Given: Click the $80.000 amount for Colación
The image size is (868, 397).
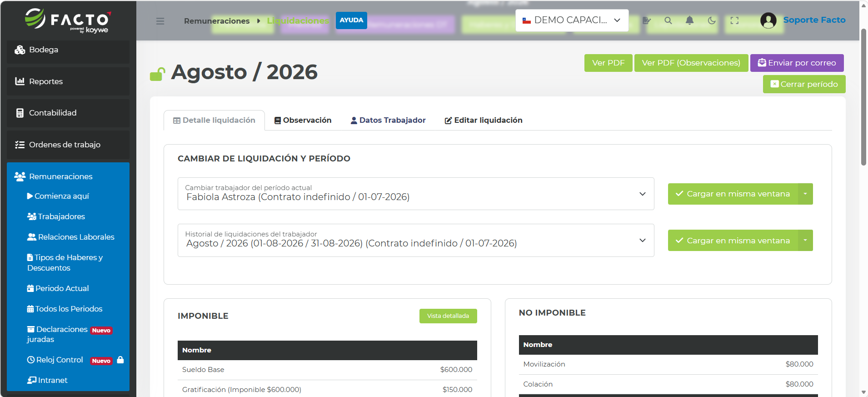Looking at the screenshot, I should coord(799,384).
